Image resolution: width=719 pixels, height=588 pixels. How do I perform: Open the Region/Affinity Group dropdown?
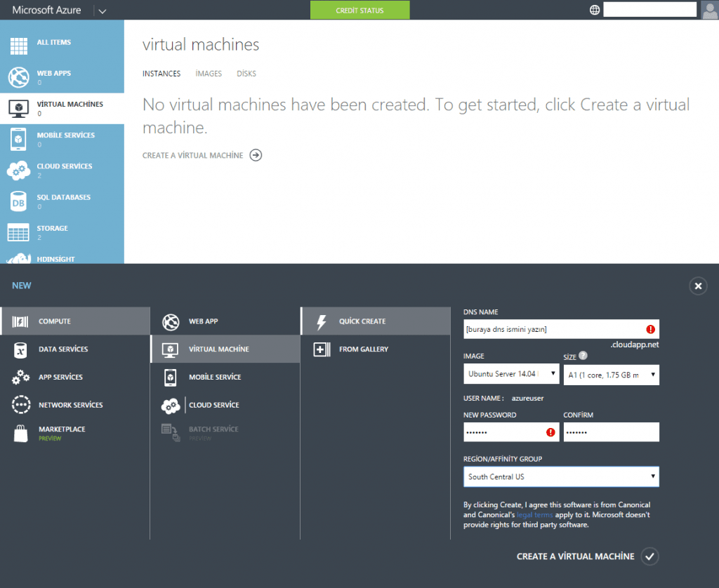click(561, 476)
